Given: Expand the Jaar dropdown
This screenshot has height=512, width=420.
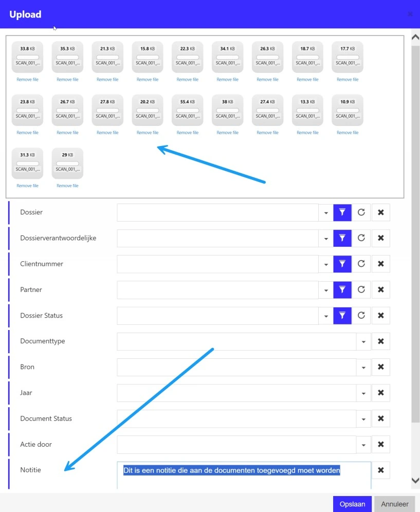Looking at the screenshot, I should pyautogui.click(x=363, y=393).
